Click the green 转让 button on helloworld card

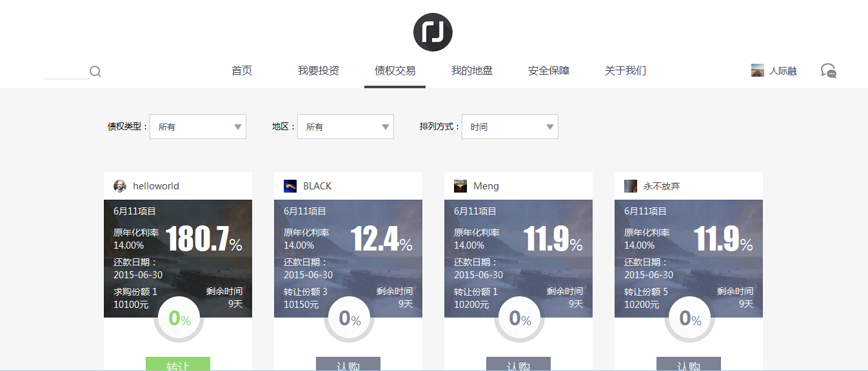pos(178,364)
